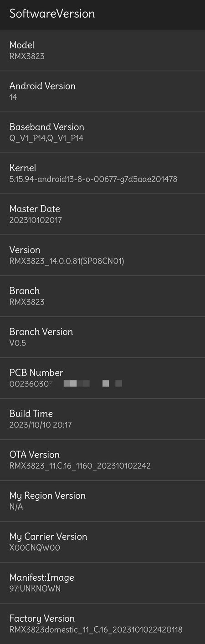Click the X00CNQW00 carrier value
205x644 pixels.
coord(35,548)
